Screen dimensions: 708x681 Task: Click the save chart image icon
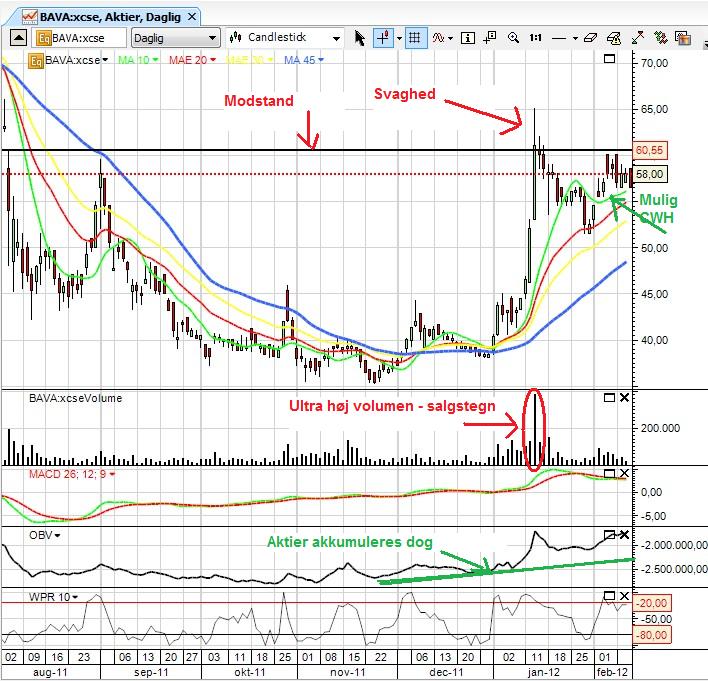click(683, 38)
